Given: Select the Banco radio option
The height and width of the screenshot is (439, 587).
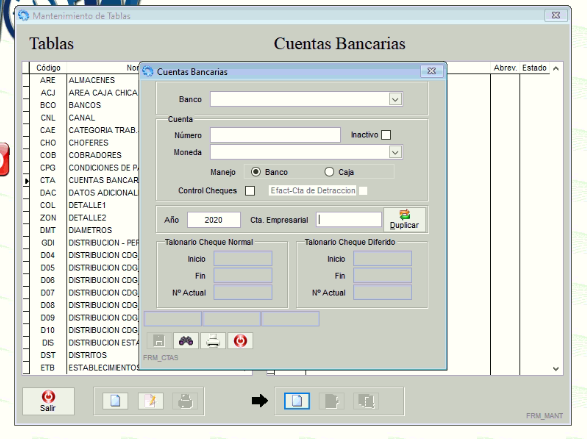Looking at the screenshot, I should (256, 172).
